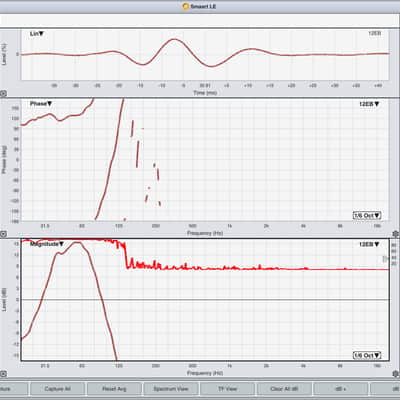This screenshot has width=400, height=400.
Task: Open the magnitude plot trace selector dropdown
Action: tap(369, 244)
